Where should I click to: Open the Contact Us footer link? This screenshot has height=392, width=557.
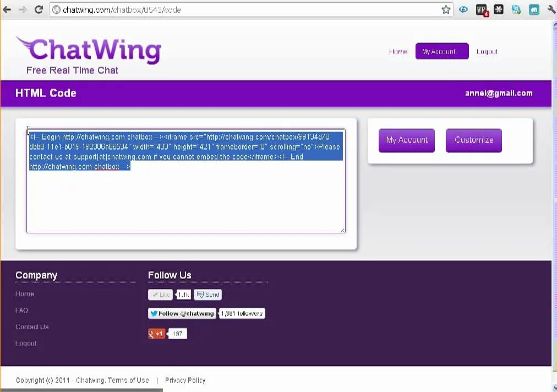click(32, 326)
